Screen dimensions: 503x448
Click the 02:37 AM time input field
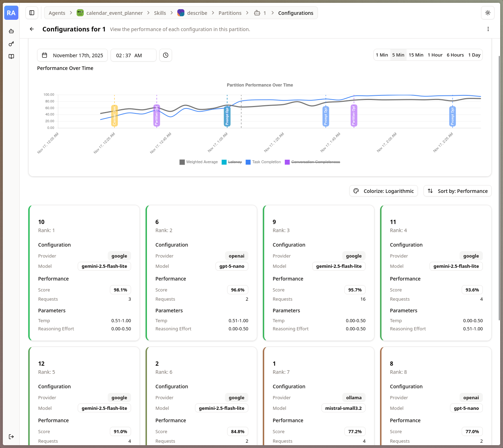pyautogui.click(x=133, y=55)
